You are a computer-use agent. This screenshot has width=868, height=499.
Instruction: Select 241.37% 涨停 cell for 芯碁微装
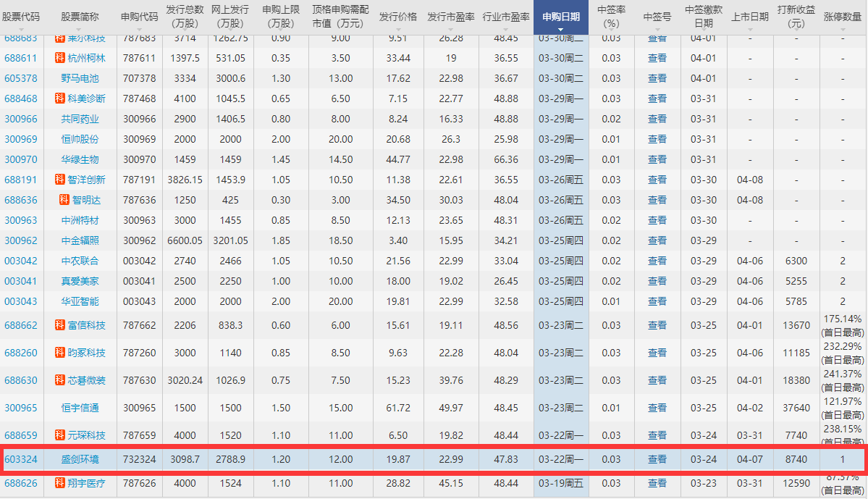click(x=843, y=380)
